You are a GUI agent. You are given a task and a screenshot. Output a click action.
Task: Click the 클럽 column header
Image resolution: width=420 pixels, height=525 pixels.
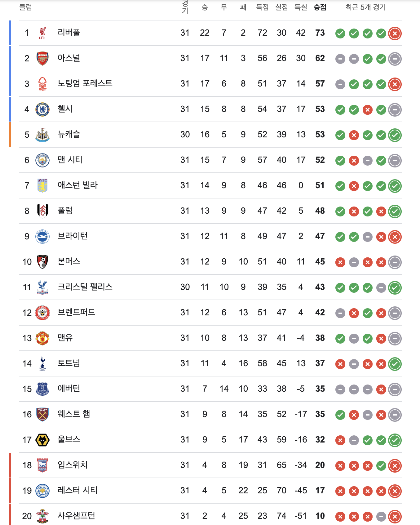click(x=26, y=7)
